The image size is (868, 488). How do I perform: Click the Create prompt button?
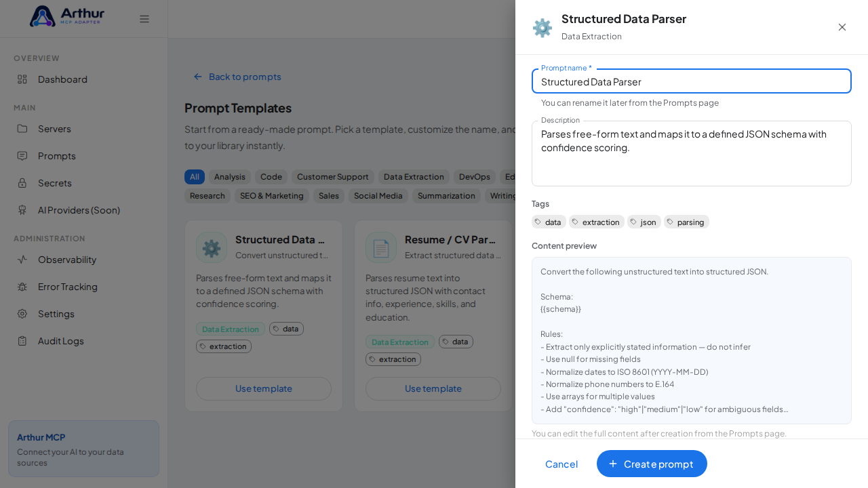point(652,464)
